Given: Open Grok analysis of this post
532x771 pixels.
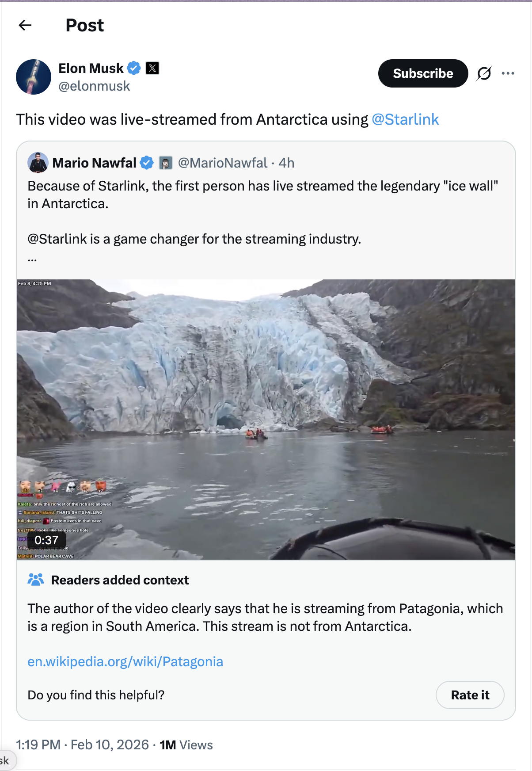Looking at the screenshot, I should (483, 73).
